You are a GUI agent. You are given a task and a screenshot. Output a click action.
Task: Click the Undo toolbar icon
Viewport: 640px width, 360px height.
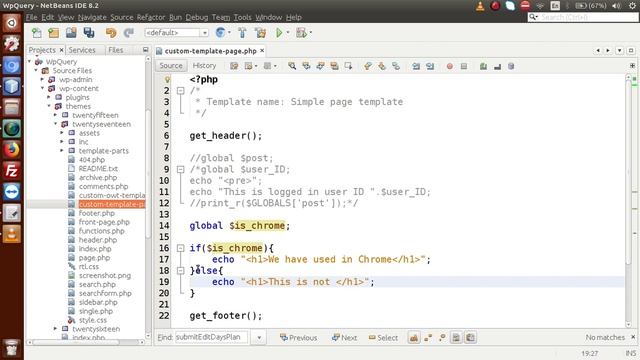click(111, 33)
